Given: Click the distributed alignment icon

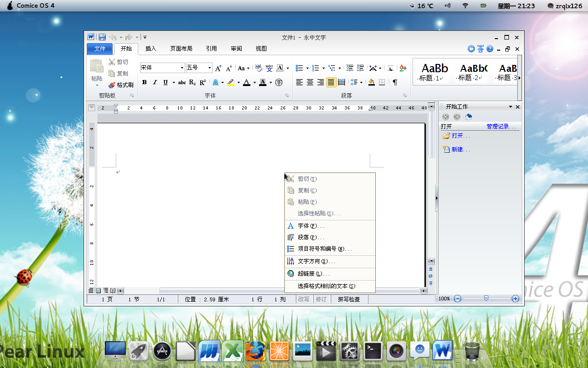Looking at the screenshot, I should click(x=341, y=82).
